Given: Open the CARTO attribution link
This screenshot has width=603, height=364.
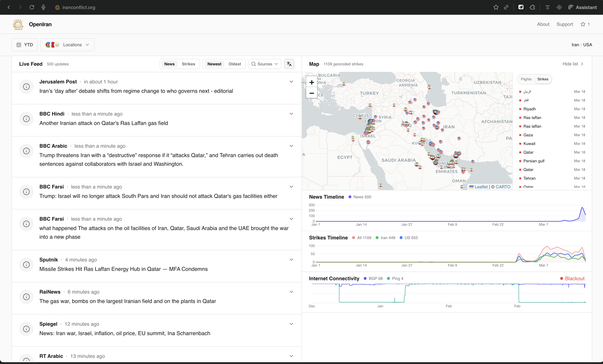Looking at the screenshot, I should pyautogui.click(x=502, y=187).
